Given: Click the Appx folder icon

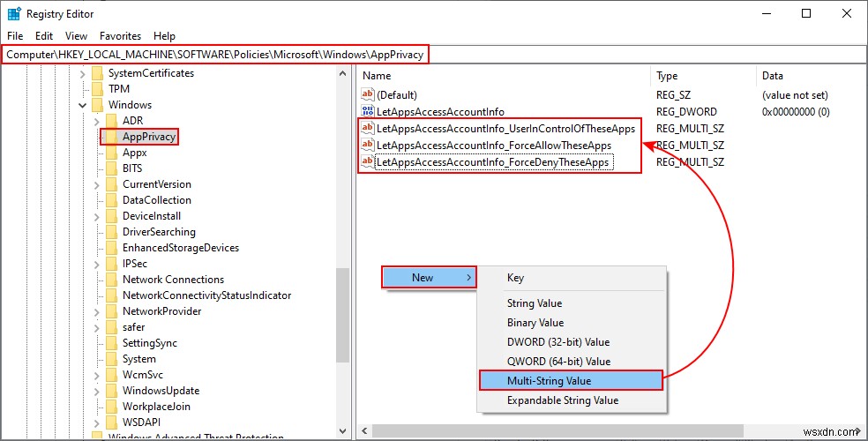Looking at the screenshot, I should pos(112,153).
